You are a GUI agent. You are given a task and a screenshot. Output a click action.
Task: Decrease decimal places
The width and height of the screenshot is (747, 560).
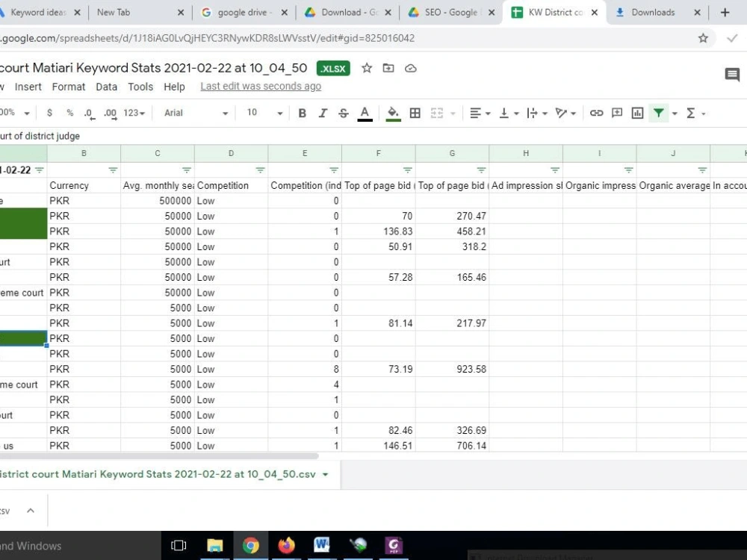point(89,113)
